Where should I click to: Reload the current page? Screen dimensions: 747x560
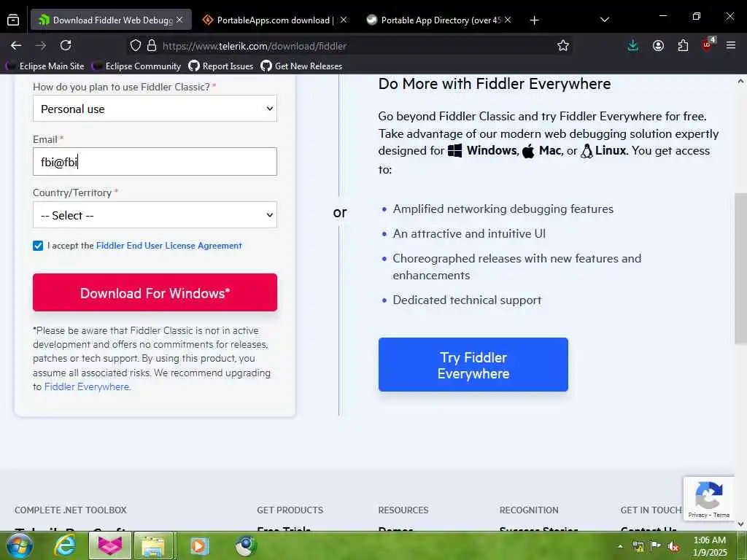coord(66,46)
